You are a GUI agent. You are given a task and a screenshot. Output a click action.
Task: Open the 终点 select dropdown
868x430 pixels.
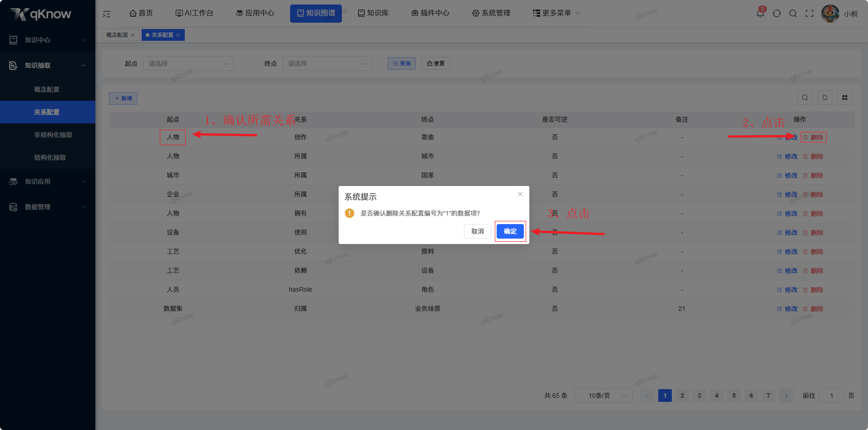[328, 64]
